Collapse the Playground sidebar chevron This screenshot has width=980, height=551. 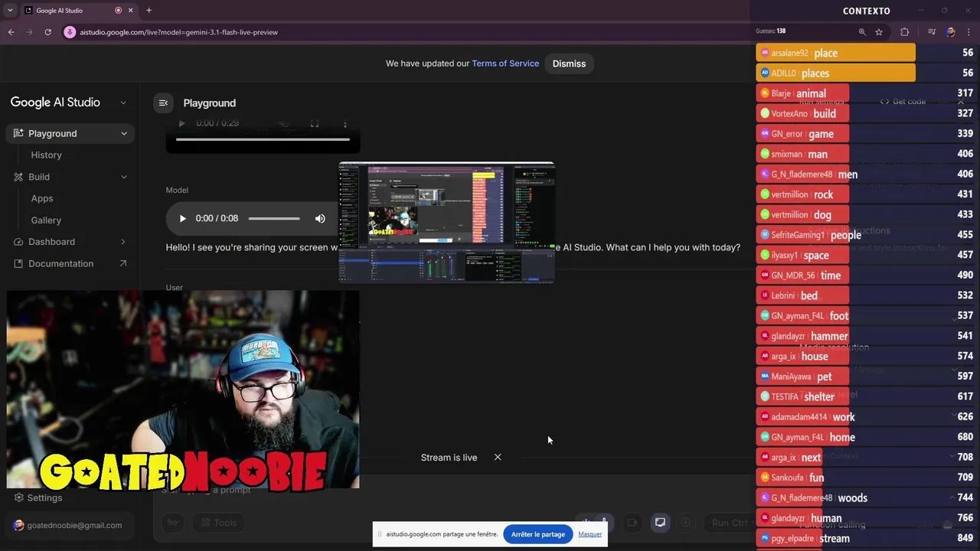pos(124,133)
